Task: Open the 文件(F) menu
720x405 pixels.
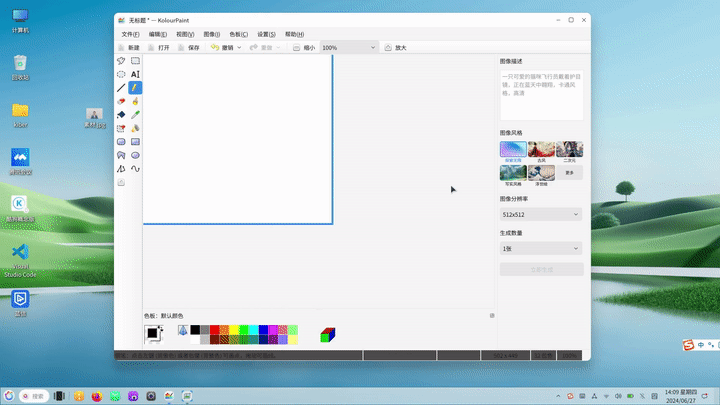Action: pyautogui.click(x=130, y=34)
